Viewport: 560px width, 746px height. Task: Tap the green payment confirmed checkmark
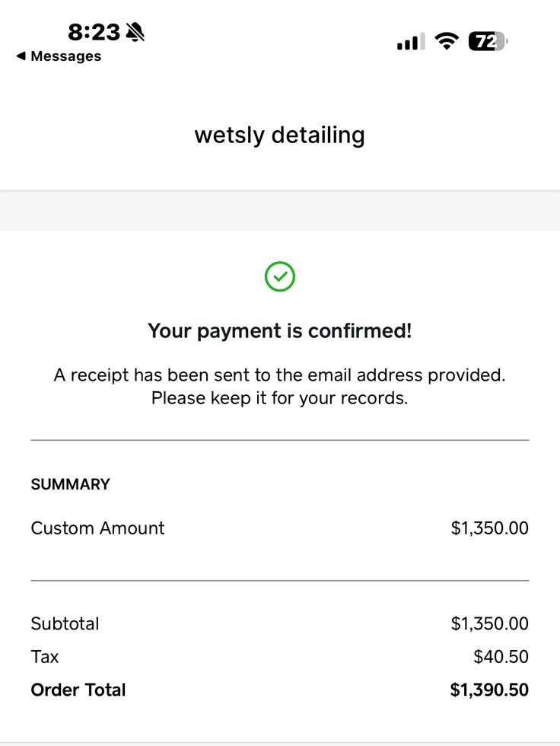pos(280,276)
